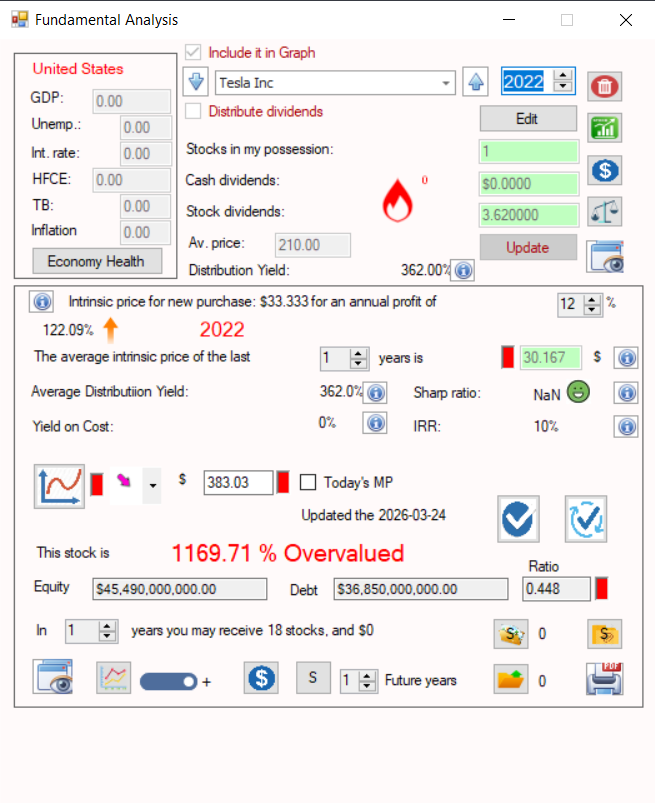Click the Av. price 210.00 field
The width and height of the screenshot is (655, 803).
[312, 245]
